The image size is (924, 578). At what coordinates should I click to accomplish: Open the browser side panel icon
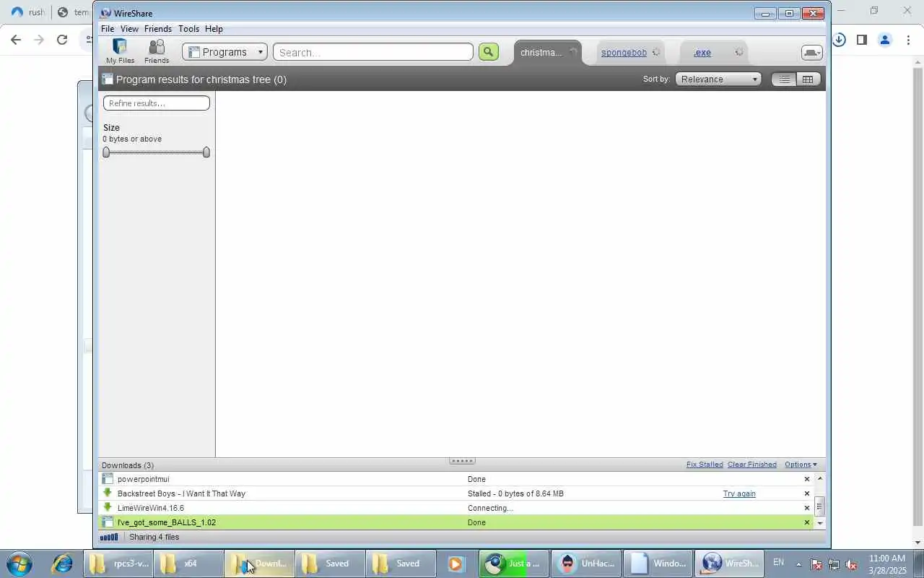click(861, 40)
